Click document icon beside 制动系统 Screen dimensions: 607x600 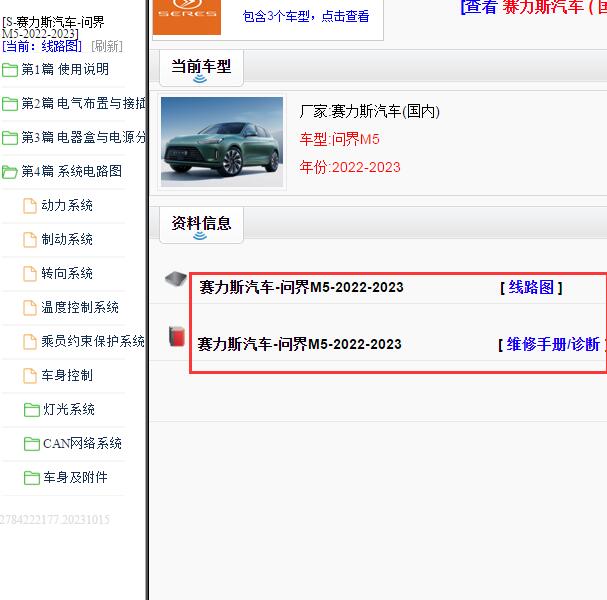tap(30, 240)
